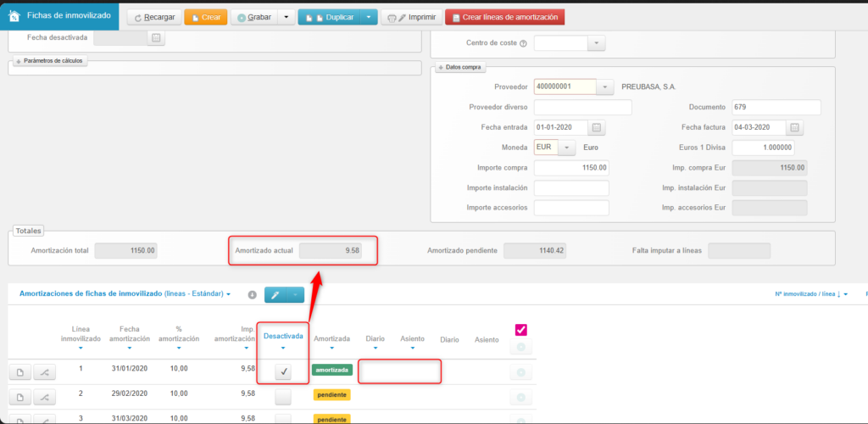Uncheck Desactivada checkbox for line 1
The height and width of the screenshot is (424, 868).
283,371
